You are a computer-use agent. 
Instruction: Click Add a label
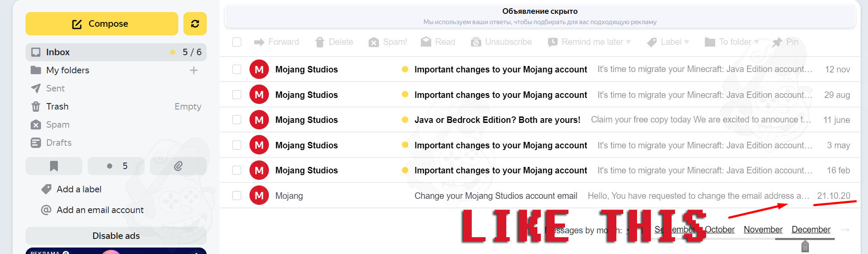click(79, 189)
